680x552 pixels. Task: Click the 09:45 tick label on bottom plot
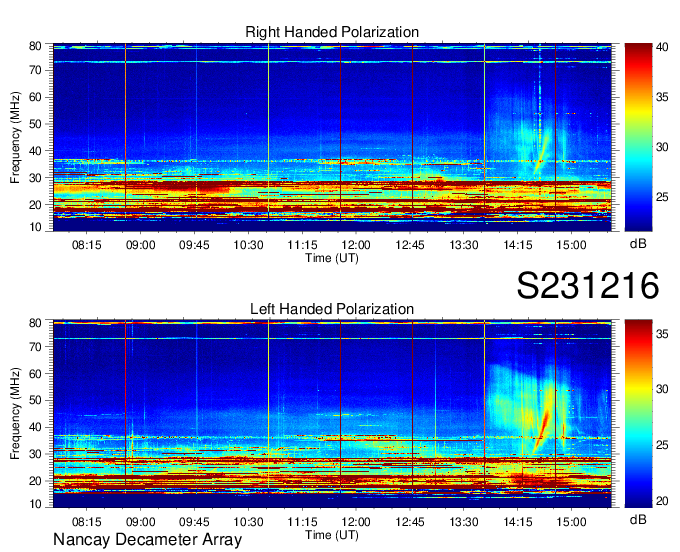(194, 522)
